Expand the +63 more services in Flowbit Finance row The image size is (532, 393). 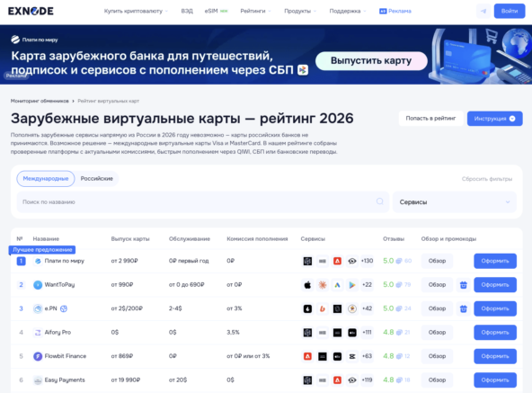click(367, 356)
